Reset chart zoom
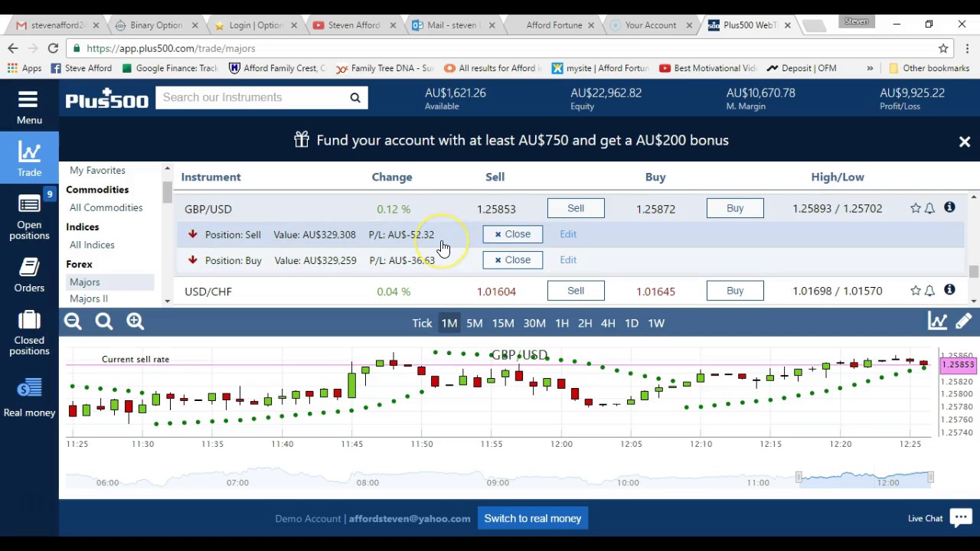 click(x=104, y=322)
